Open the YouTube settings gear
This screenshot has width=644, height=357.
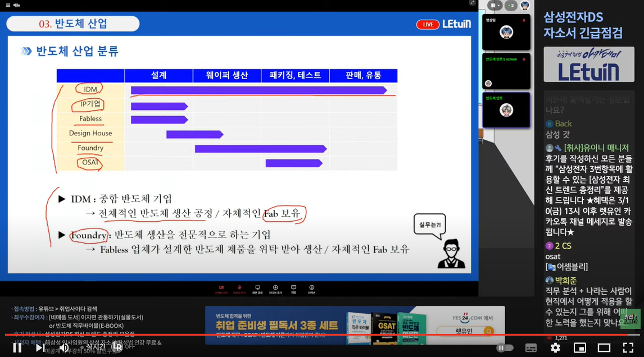[x=555, y=348]
